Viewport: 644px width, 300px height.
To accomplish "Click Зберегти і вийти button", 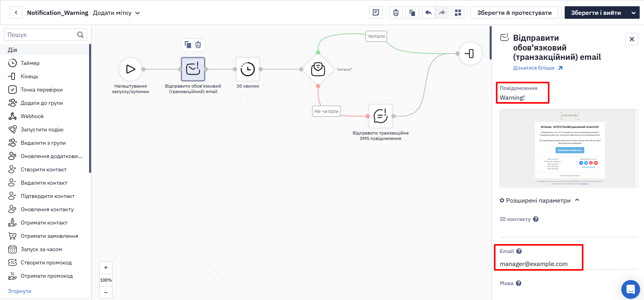I will 596,13.
